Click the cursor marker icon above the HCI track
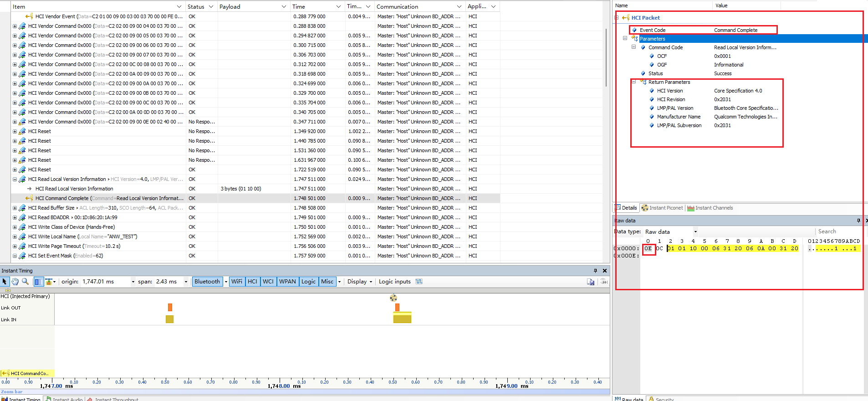The width and height of the screenshot is (868, 401). click(x=8, y=290)
